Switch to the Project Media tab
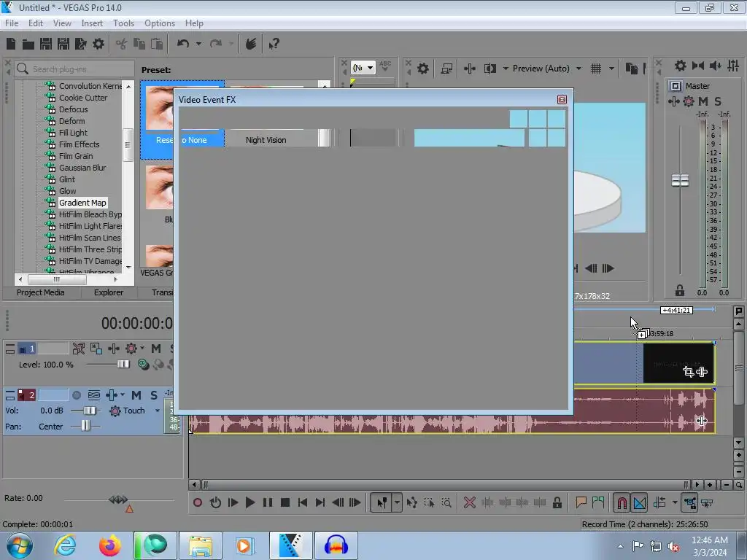The height and width of the screenshot is (560, 747). click(x=41, y=292)
